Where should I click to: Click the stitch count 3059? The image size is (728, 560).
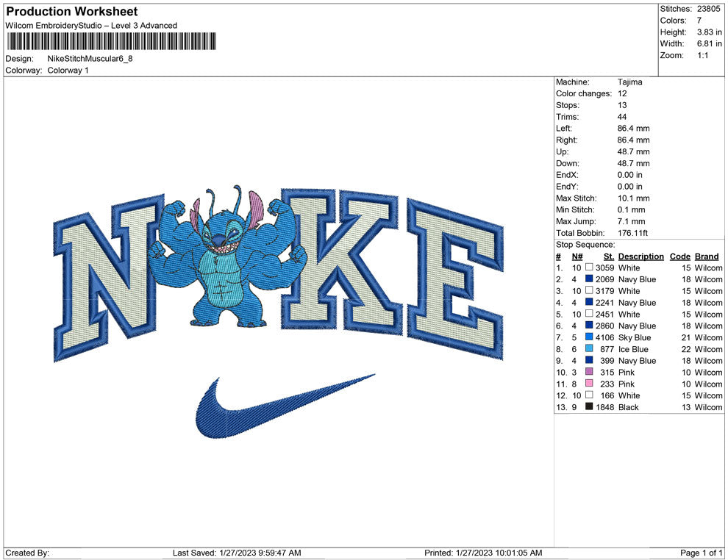pos(604,268)
